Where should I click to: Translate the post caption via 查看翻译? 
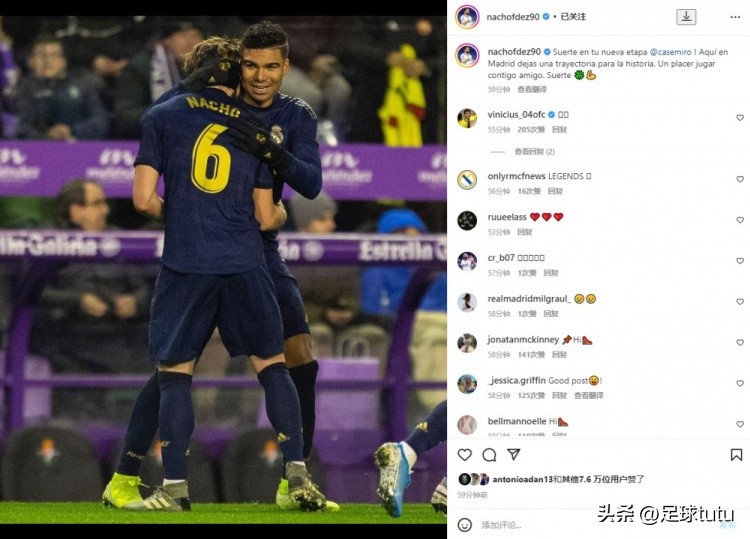[x=532, y=89]
